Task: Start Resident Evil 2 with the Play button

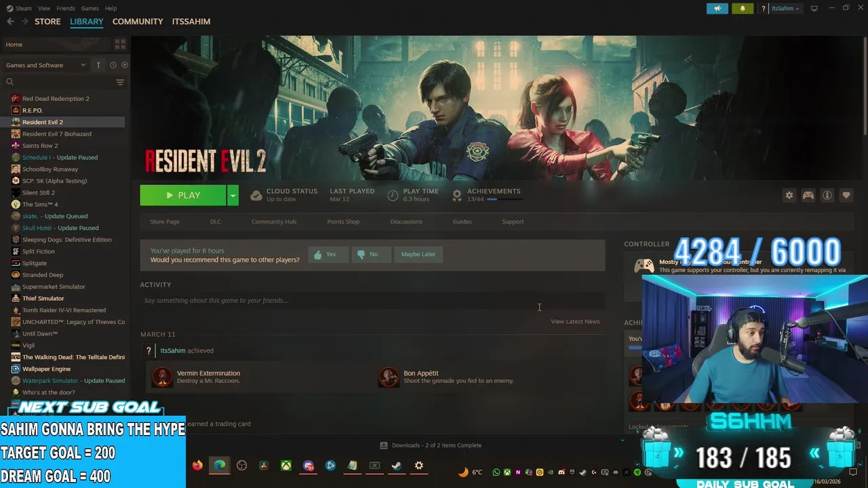Action: pyautogui.click(x=182, y=195)
